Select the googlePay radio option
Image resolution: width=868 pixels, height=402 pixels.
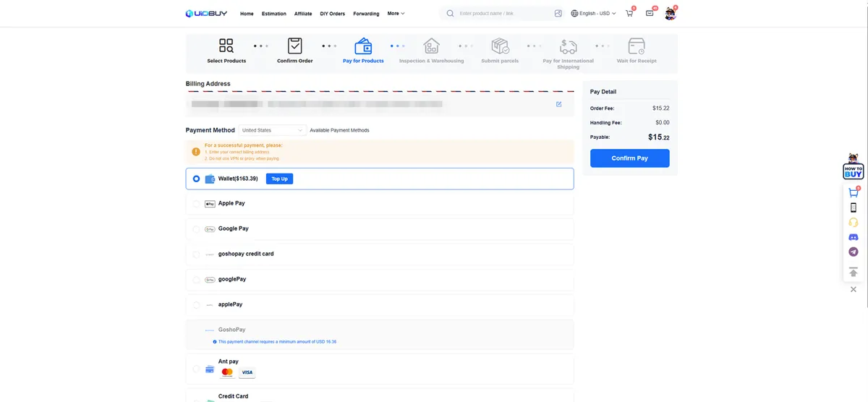(196, 280)
